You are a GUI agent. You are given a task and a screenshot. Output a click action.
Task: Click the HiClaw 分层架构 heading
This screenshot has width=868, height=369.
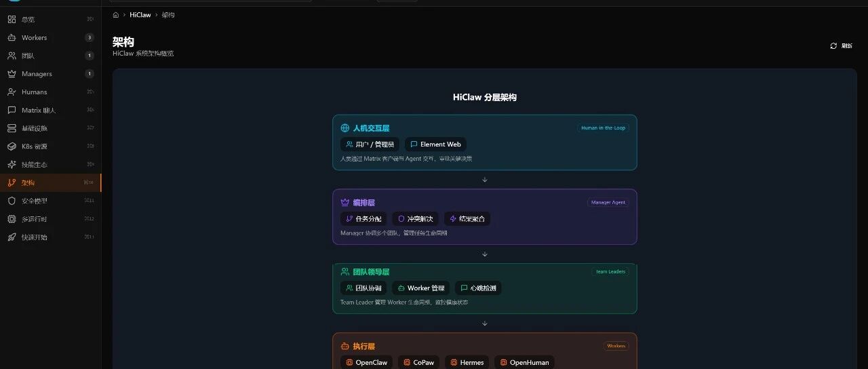pyautogui.click(x=485, y=98)
